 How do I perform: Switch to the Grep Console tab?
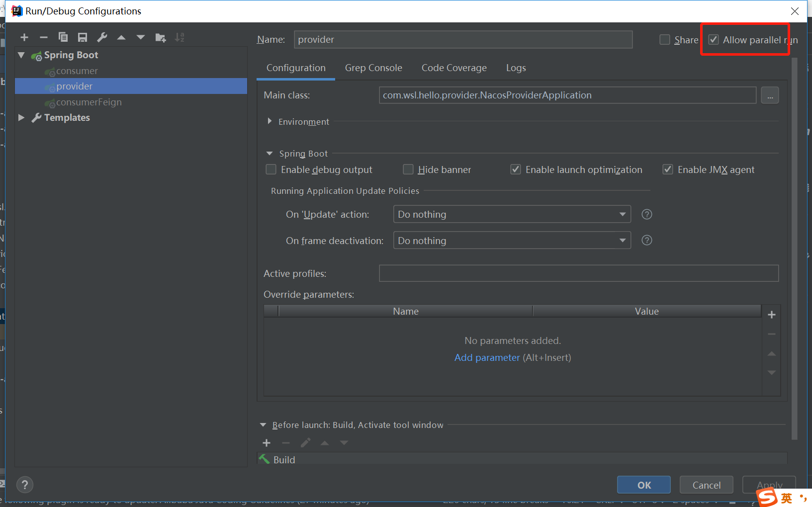[x=373, y=68]
